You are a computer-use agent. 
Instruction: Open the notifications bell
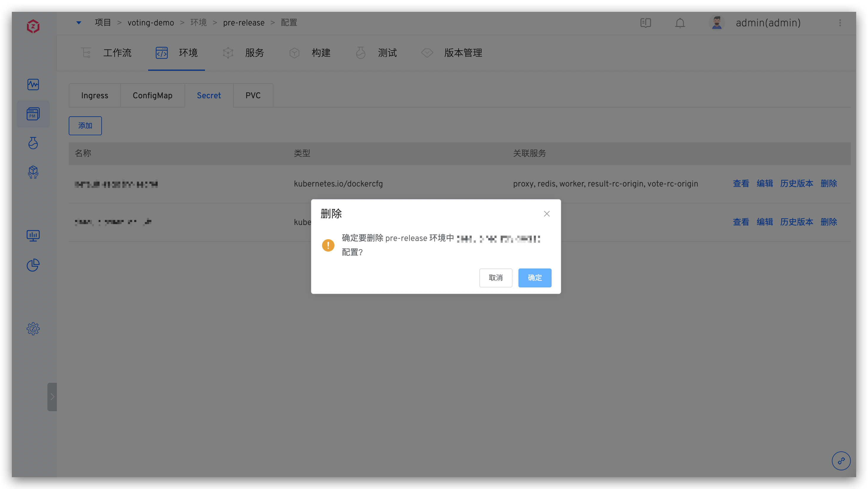point(680,23)
